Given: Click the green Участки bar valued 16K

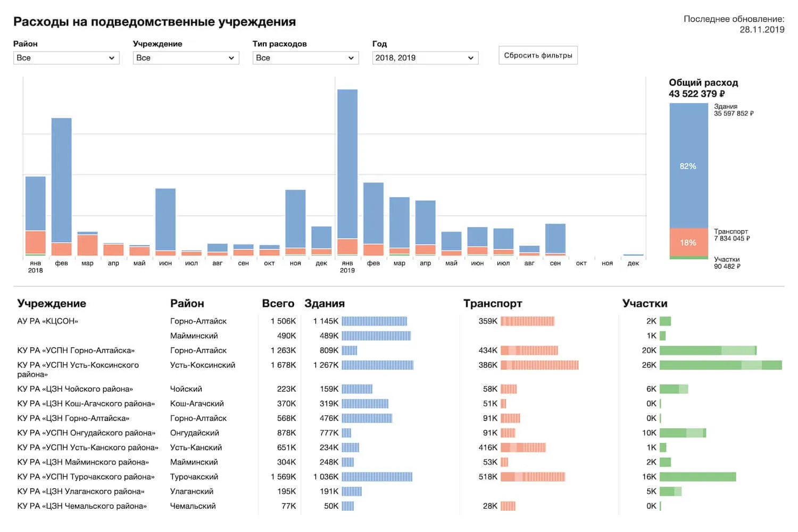Looking at the screenshot, I should pos(697,477).
